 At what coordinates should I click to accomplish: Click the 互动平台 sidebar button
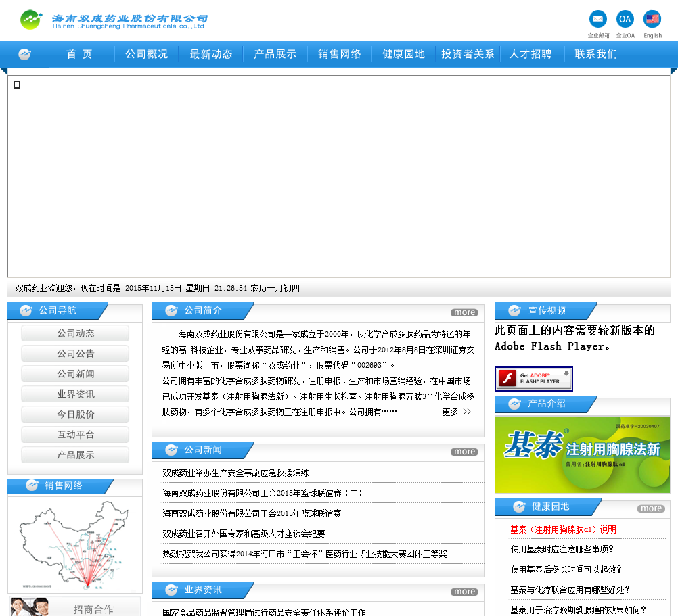point(75,435)
